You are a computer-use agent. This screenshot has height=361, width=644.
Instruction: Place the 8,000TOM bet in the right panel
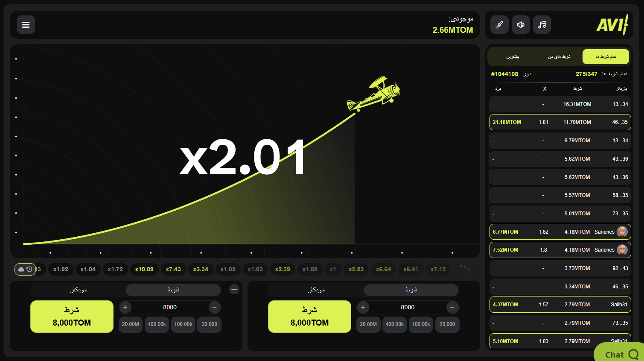point(309,317)
